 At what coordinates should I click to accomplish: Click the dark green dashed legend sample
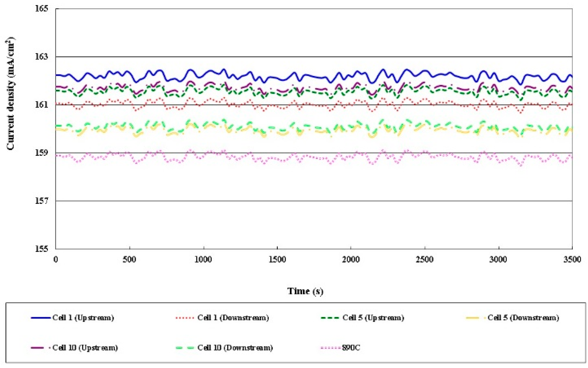click(x=330, y=318)
